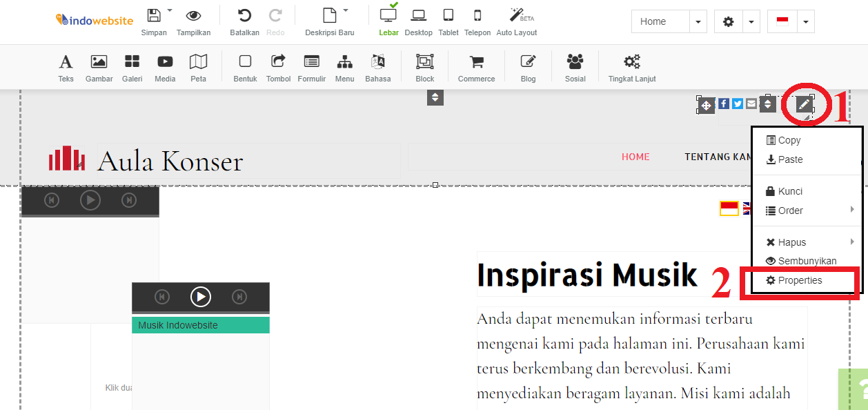868x410 pixels.
Task: Click TENTANG KAMI navigation item
Action: (718, 157)
